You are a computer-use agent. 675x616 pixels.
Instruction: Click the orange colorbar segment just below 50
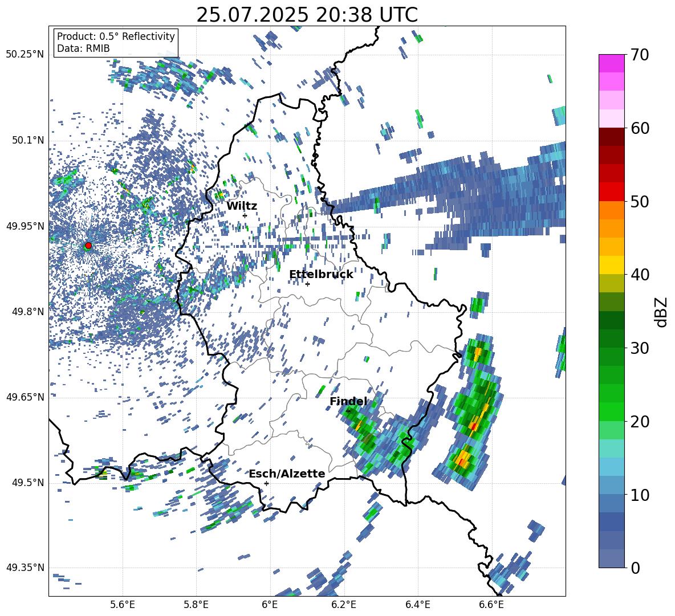[611, 210]
